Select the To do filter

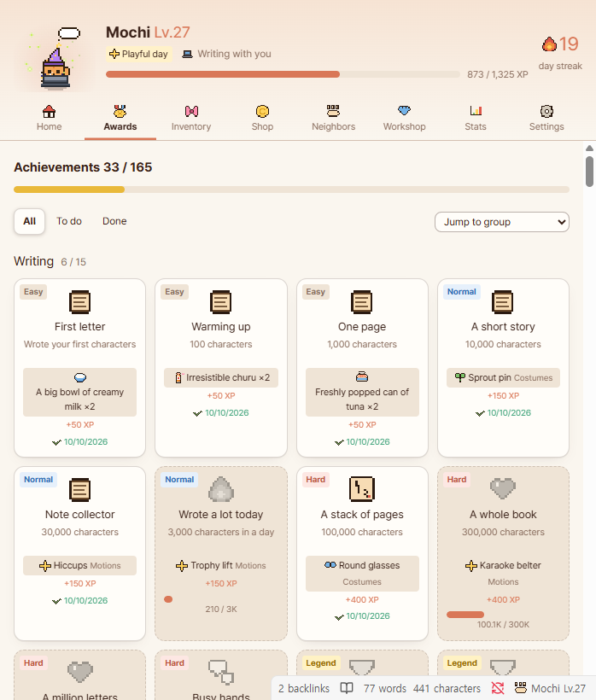[x=69, y=221]
